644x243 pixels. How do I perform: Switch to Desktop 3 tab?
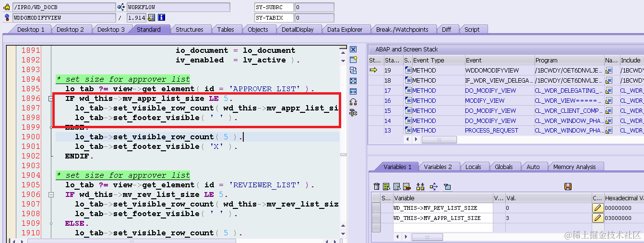coord(111,29)
